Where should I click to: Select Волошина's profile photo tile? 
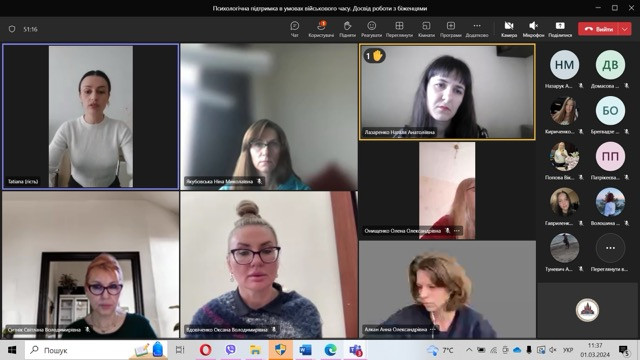(610, 202)
